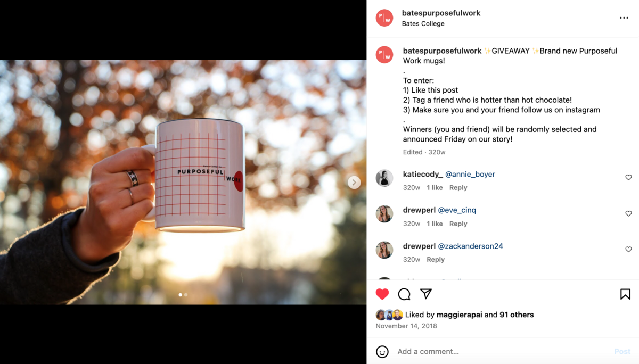Focus the Add a comment field
The width and height of the screenshot is (639, 364).
tap(501, 351)
